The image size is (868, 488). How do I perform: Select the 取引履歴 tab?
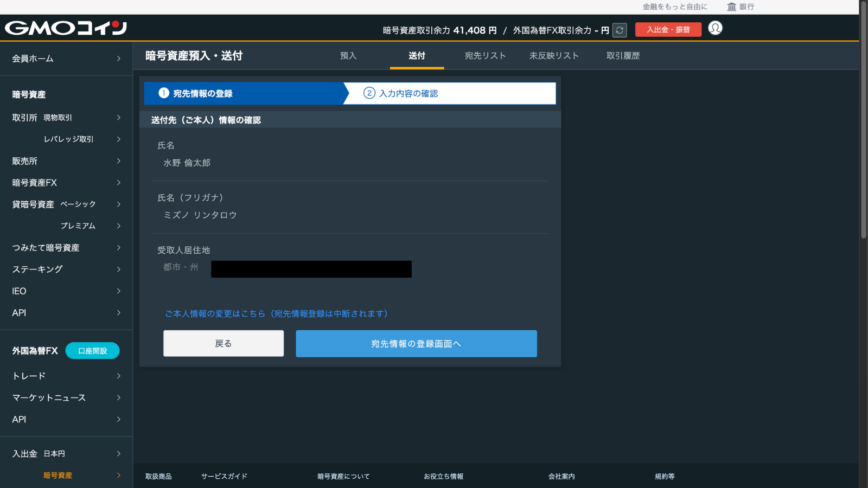point(623,56)
